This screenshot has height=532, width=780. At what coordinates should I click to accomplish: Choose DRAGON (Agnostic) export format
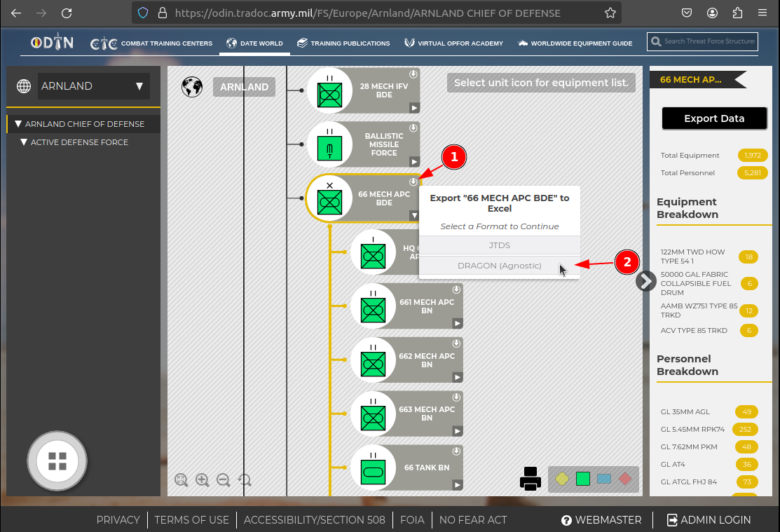(x=499, y=266)
